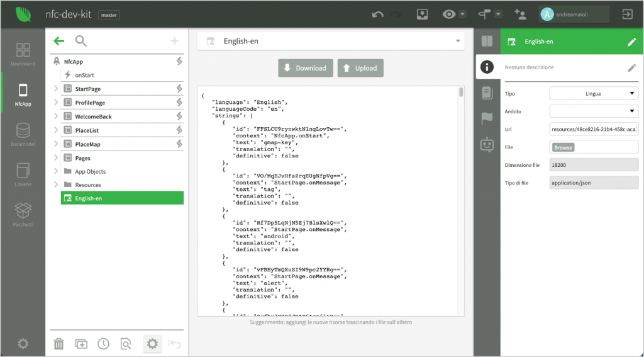Expand the App Objects folder

(x=56, y=171)
